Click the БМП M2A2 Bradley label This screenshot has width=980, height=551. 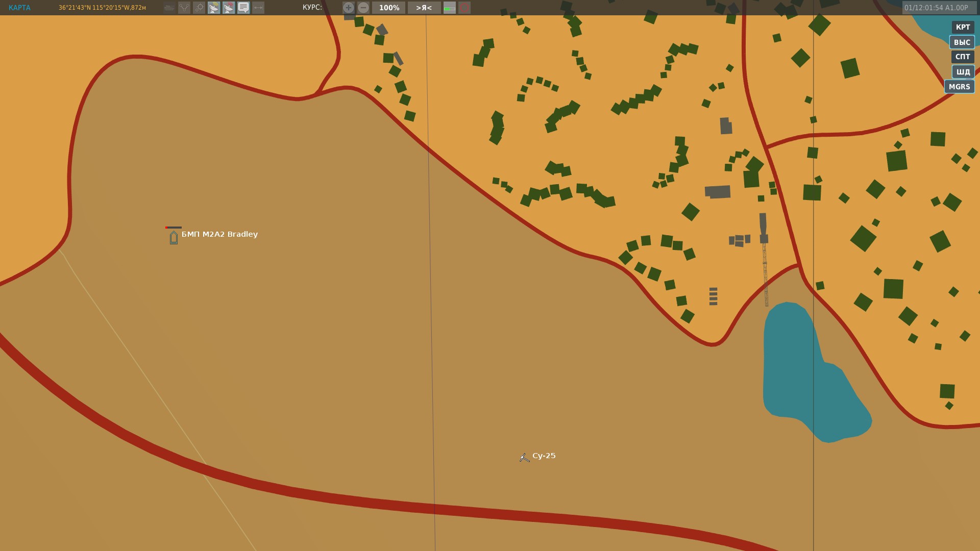[x=219, y=234]
